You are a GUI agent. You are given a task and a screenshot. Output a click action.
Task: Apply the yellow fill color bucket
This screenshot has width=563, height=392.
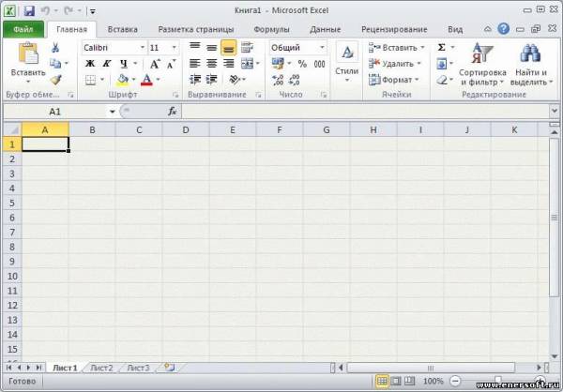[x=122, y=80]
